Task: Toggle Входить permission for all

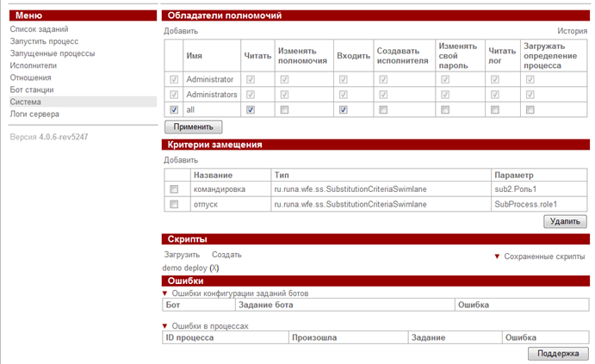Action: pos(343,109)
